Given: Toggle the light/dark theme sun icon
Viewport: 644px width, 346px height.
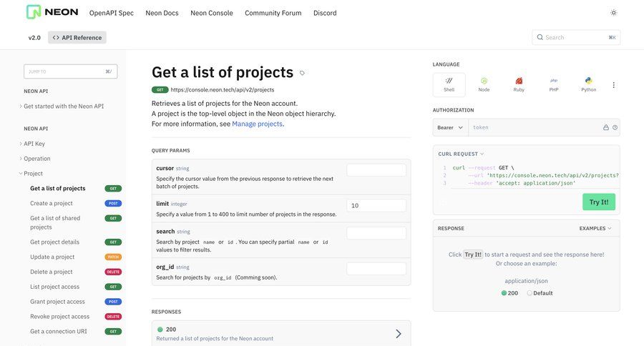Looking at the screenshot, I should (x=613, y=13).
